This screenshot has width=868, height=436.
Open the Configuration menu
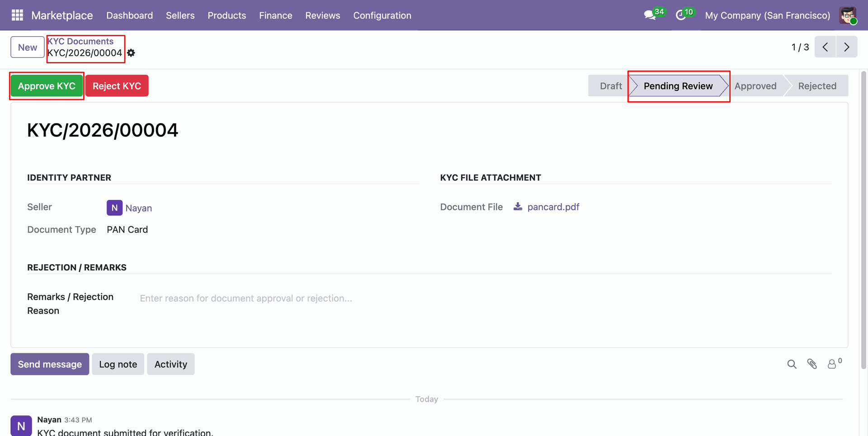point(382,15)
